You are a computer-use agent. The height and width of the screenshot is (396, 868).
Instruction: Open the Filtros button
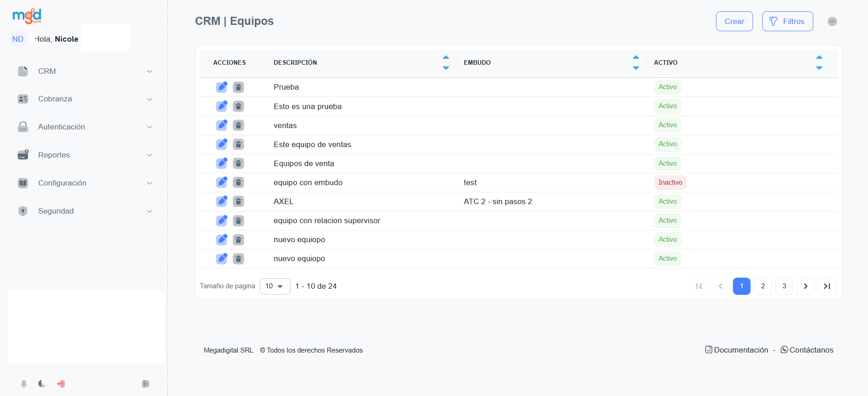[787, 21]
